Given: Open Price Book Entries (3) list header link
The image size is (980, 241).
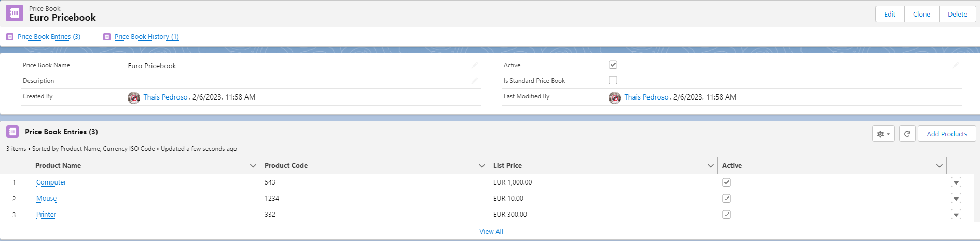Looking at the screenshot, I should coord(61,132).
